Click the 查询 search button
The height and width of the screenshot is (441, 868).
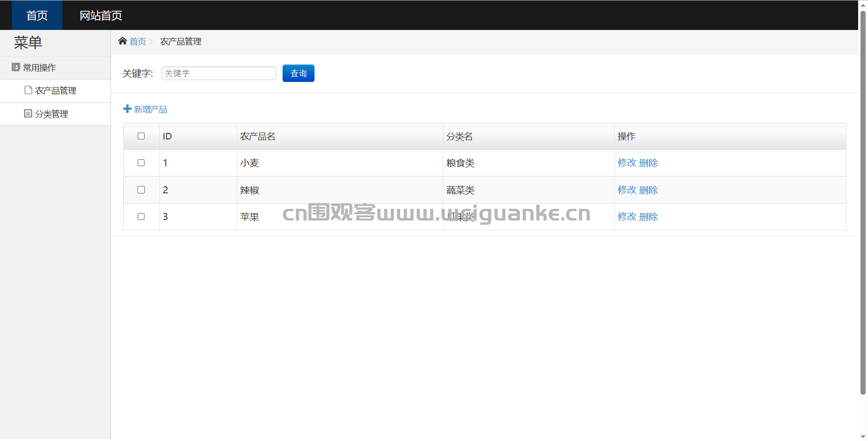[x=299, y=73]
